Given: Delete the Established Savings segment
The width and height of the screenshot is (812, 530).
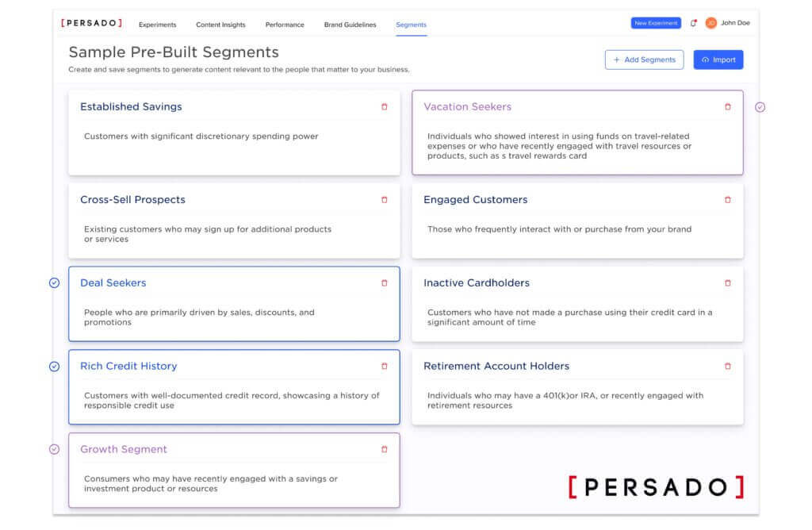Looking at the screenshot, I should 385,107.
